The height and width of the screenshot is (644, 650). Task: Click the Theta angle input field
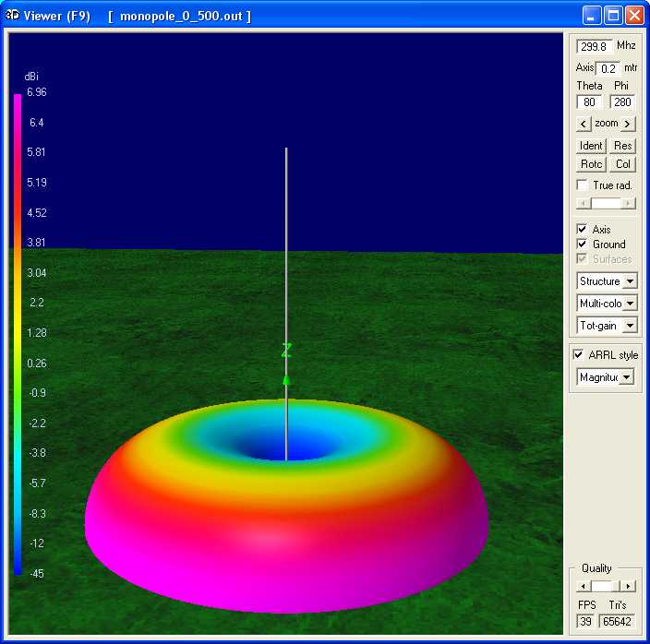click(x=589, y=102)
